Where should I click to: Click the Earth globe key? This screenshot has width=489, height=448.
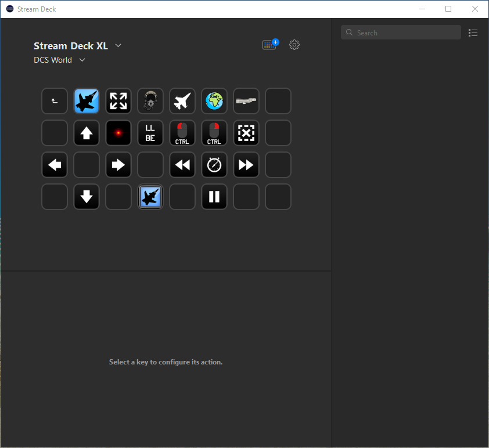point(214,101)
